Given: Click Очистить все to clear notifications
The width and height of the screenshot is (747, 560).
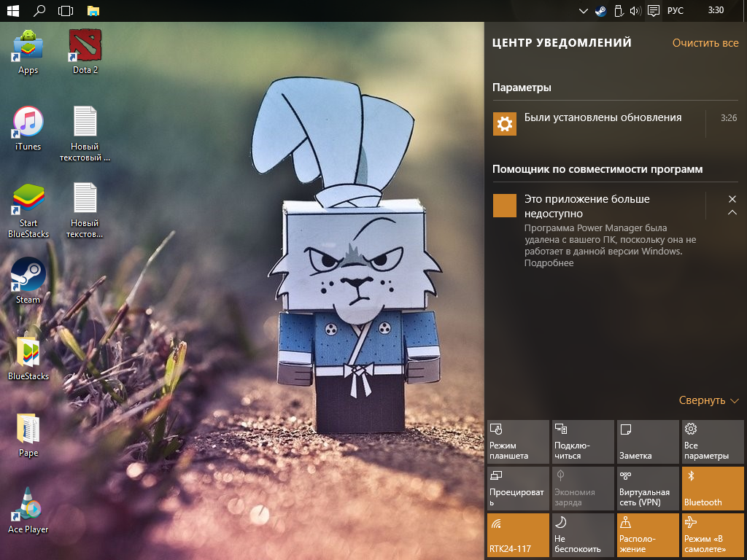Looking at the screenshot, I should coord(705,43).
